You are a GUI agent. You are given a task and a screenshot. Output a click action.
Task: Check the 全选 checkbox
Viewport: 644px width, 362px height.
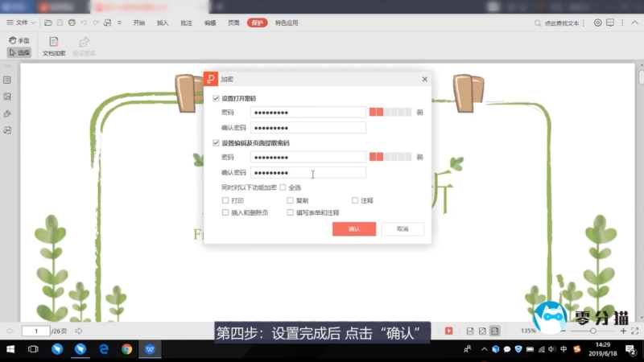283,187
